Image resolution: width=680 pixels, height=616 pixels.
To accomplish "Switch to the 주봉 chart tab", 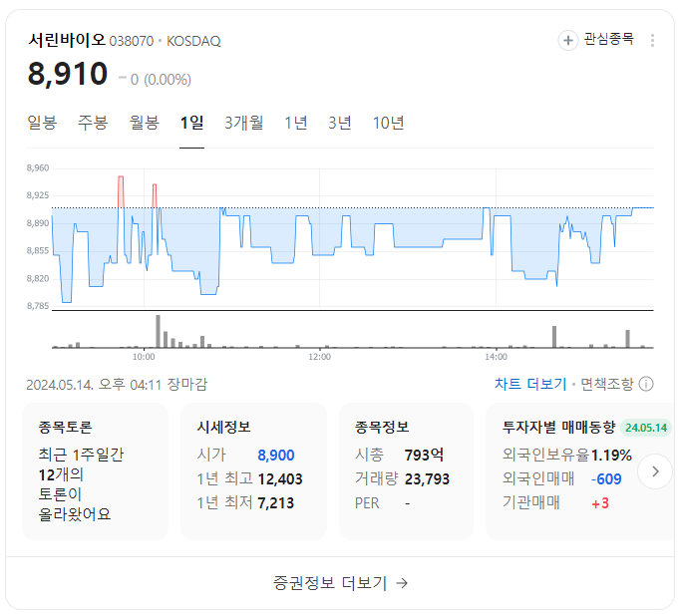I will [93, 123].
